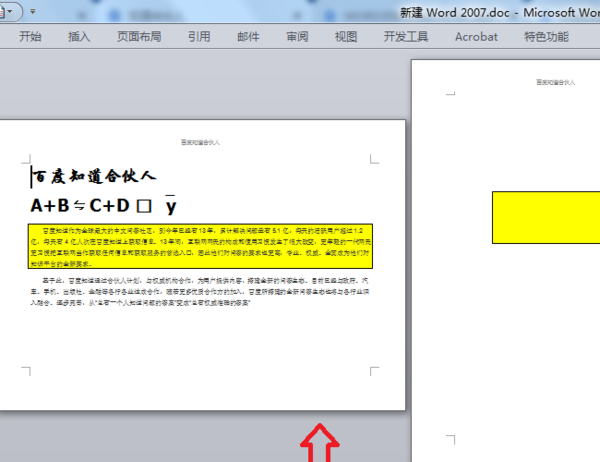Click the unhighlighted second body paragraph

coord(200,292)
